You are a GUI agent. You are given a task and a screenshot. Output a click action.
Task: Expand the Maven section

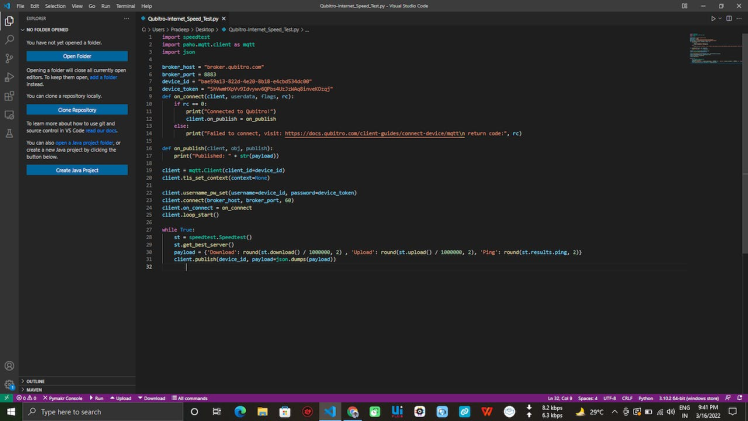pyautogui.click(x=34, y=389)
